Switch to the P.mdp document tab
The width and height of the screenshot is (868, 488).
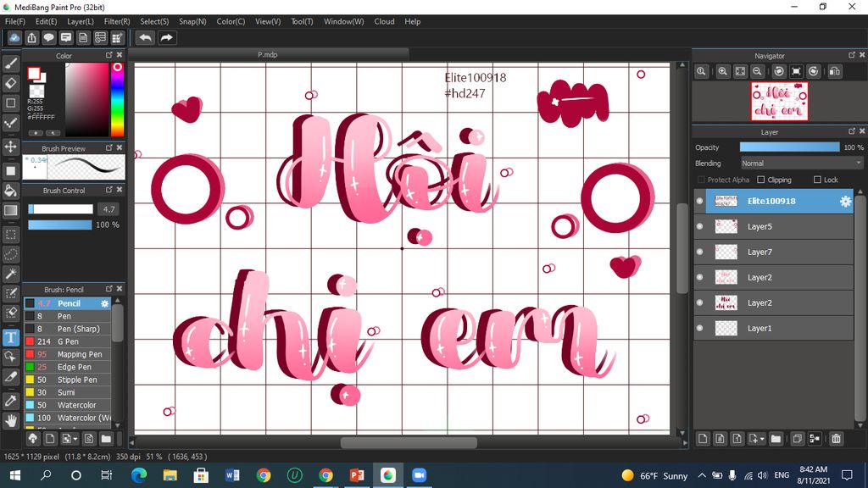pyautogui.click(x=269, y=55)
